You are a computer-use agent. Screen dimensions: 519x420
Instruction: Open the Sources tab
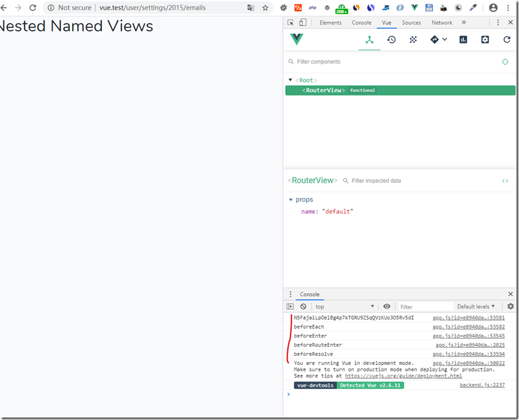point(411,23)
